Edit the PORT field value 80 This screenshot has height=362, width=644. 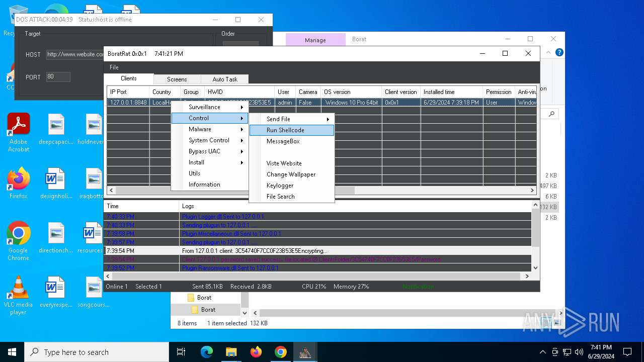(x=58, y=77)
